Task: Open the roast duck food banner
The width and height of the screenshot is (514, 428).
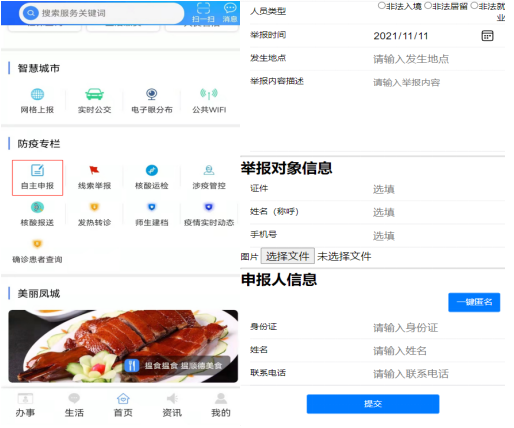Action: point(123,346)
